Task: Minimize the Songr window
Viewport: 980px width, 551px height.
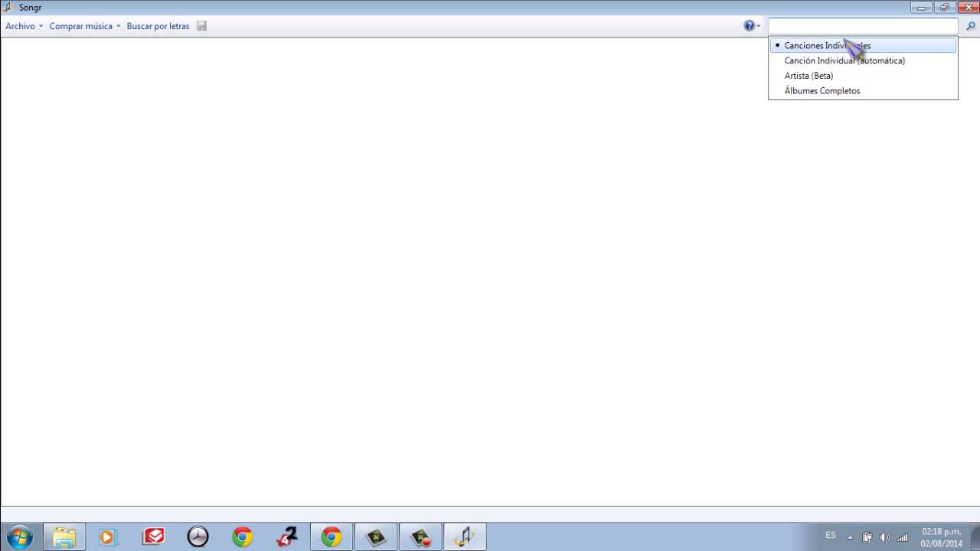Action: 921,8
